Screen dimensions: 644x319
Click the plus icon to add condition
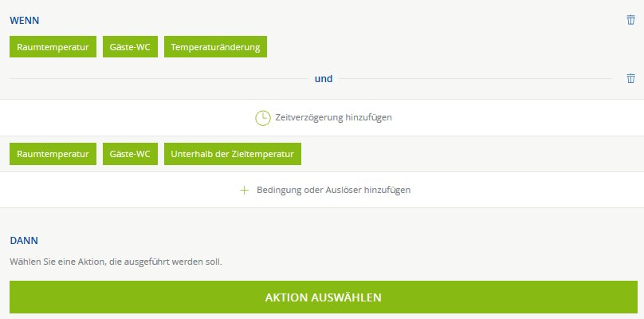(x=245, y=190)
